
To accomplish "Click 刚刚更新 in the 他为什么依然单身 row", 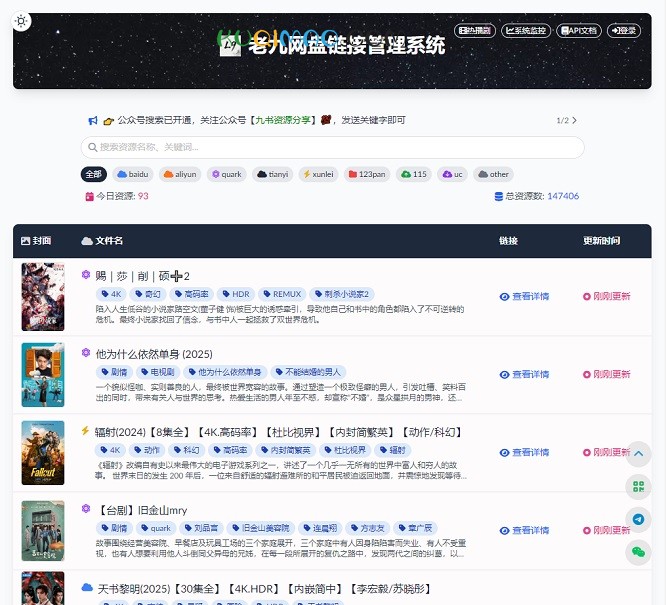I will pyautogui.click(x=607, y=375).
